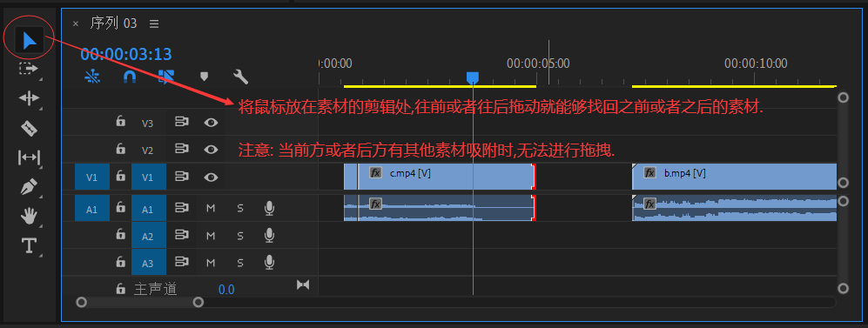Toggle A3 track targeting
The image size is (868, 328).
point(148,263)
